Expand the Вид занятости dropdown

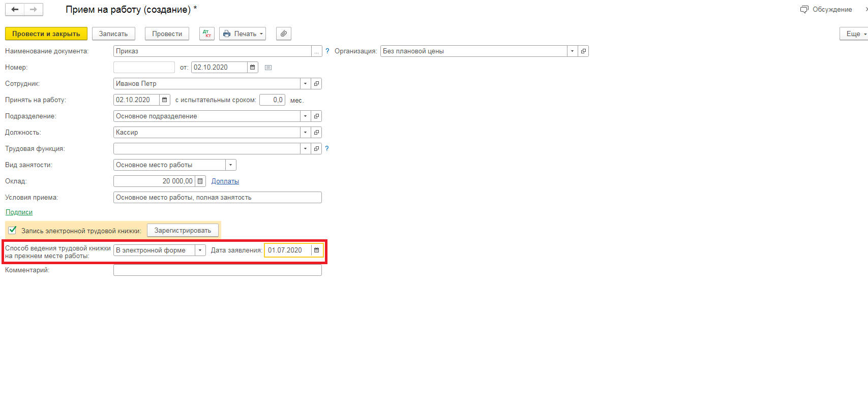[231, 165]
